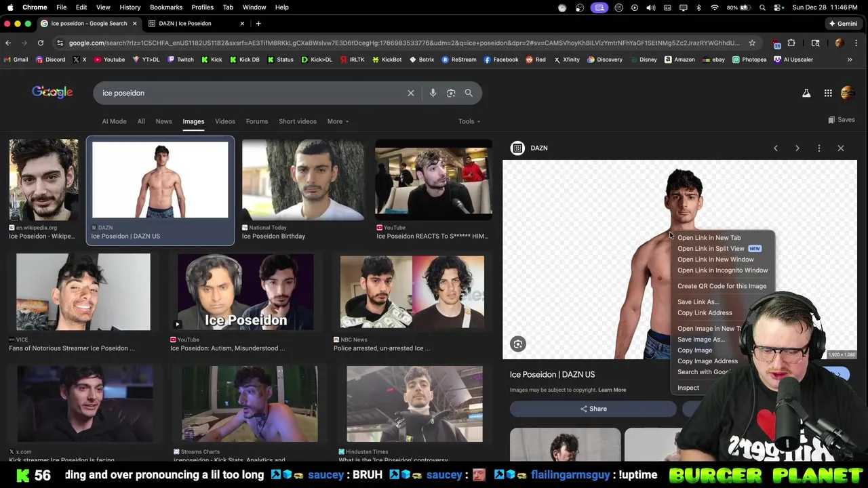This screenshot has width=868, height=488.
Task: Open the VICE notorious streamer thumbnail
Action: [x=83, y=292]
